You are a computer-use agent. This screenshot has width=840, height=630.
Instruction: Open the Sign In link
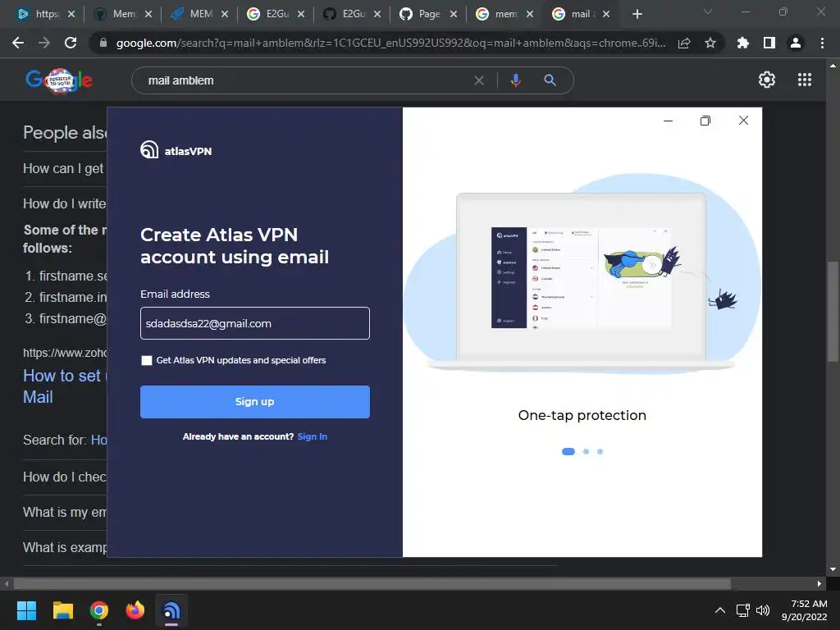[x=313, y=436]
